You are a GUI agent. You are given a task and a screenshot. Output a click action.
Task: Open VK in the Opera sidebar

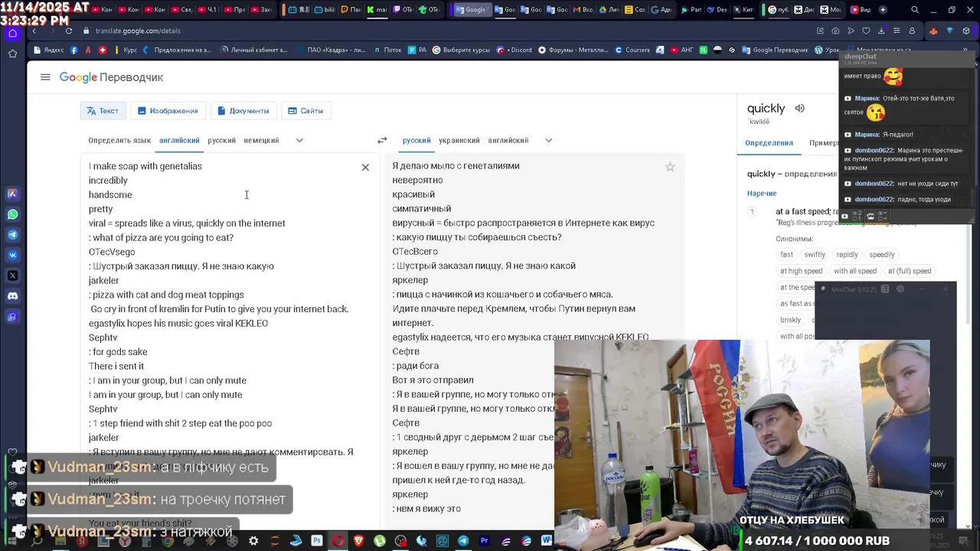[x=12, y=255]
